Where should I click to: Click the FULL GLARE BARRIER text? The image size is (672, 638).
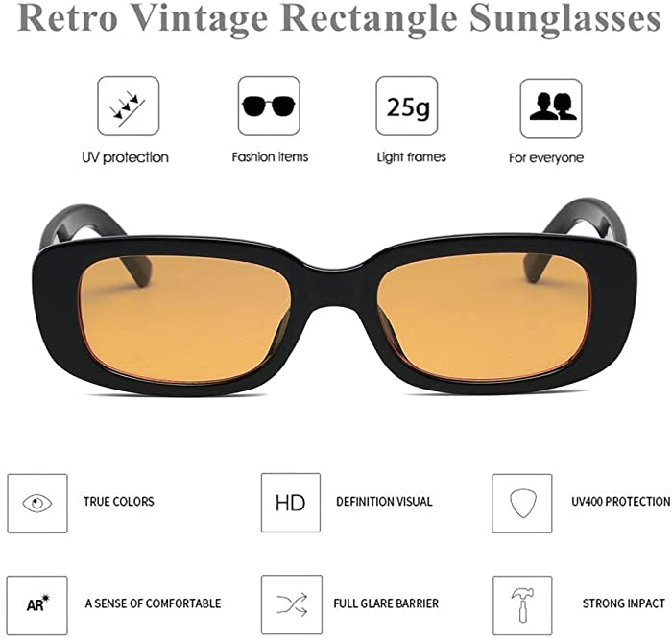point(386,603)
